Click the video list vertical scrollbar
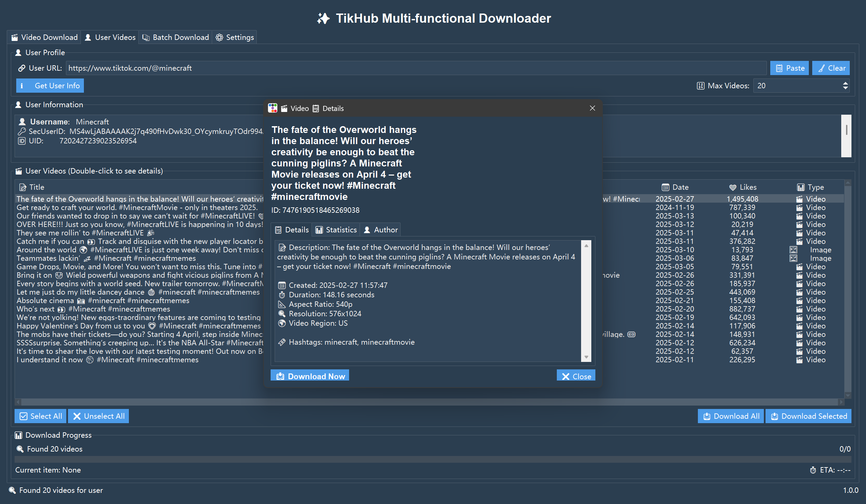Viewport: 866px width, 504px height. pyautogui.click(x=848, y=289)
